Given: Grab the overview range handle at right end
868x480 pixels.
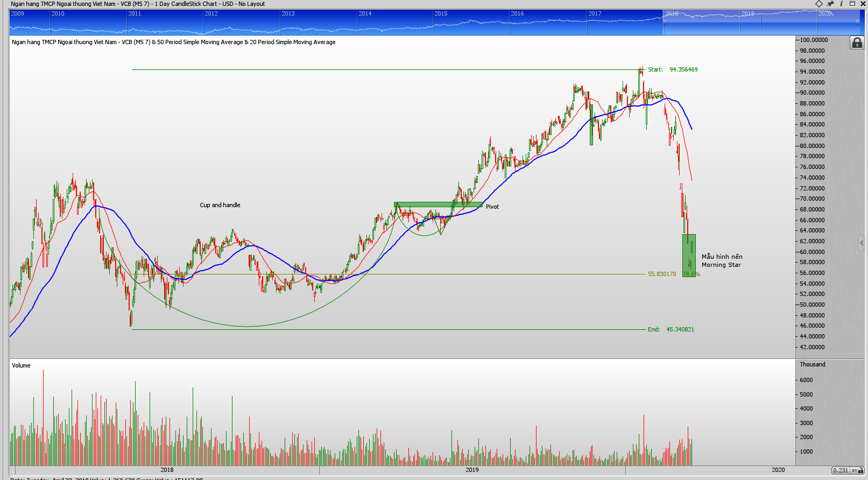Looking at the screenshot, I should (858, 22).
